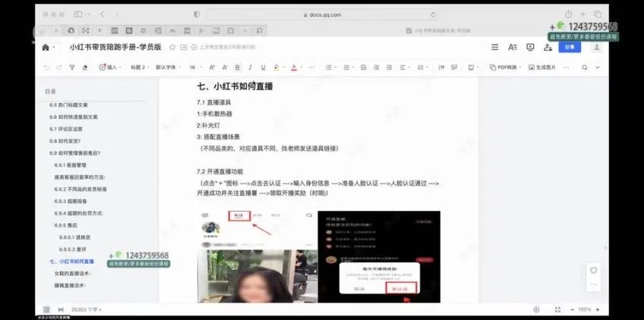Go to outline item 6.6 如何快速复刻文案
The image size is (644, 320).
74,117
